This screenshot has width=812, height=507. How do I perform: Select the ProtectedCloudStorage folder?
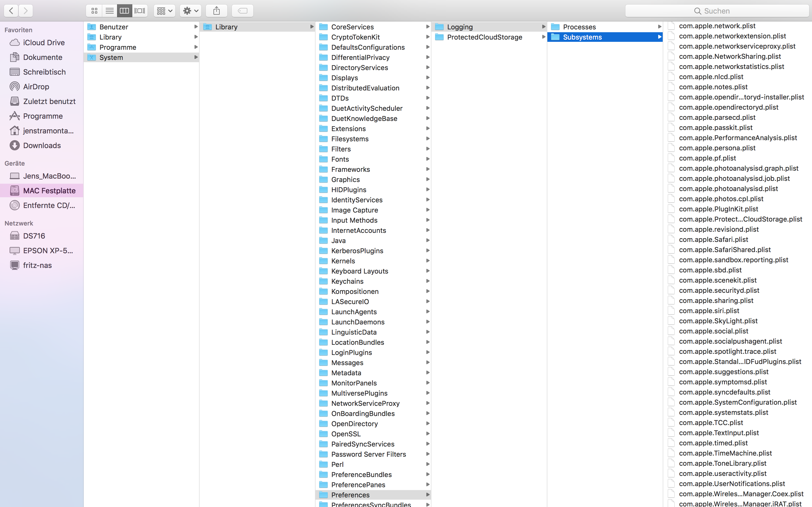[x=484, y=37]
